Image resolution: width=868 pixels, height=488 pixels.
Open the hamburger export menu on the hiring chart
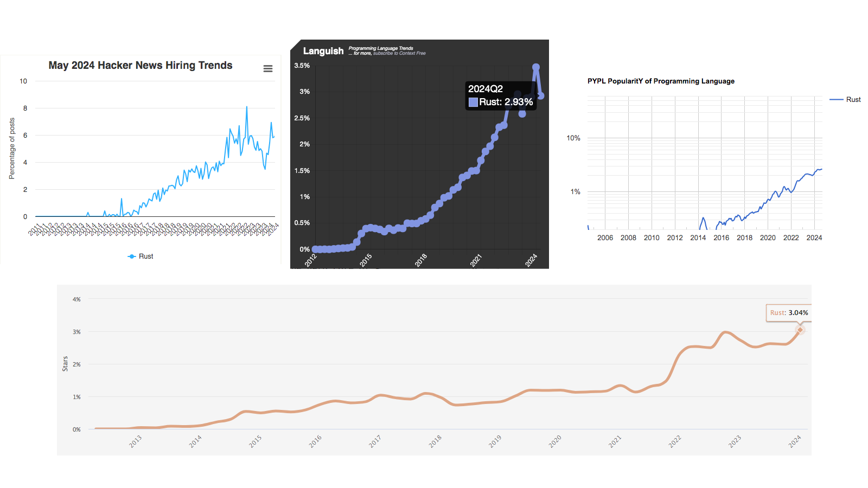[x=267, y=68]
